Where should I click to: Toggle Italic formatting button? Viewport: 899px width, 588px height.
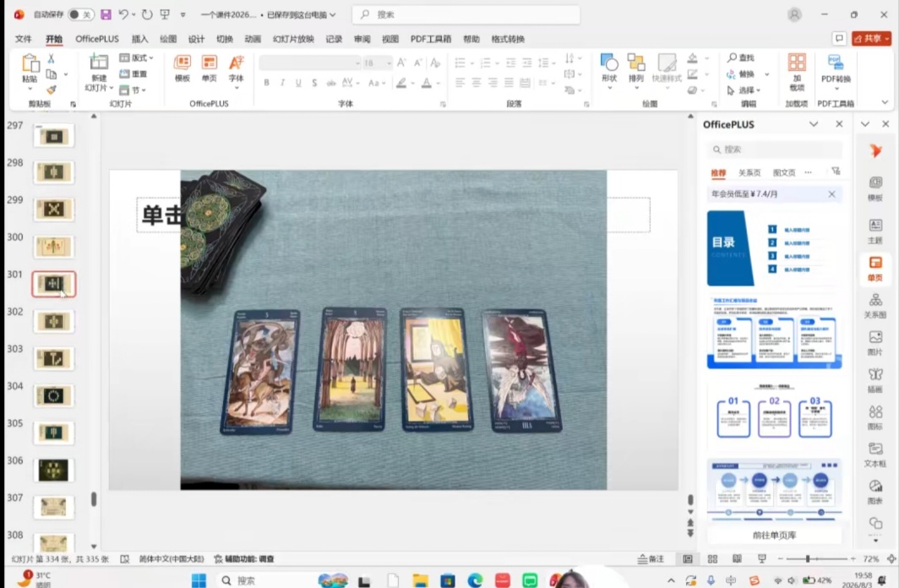pos(282,83)
